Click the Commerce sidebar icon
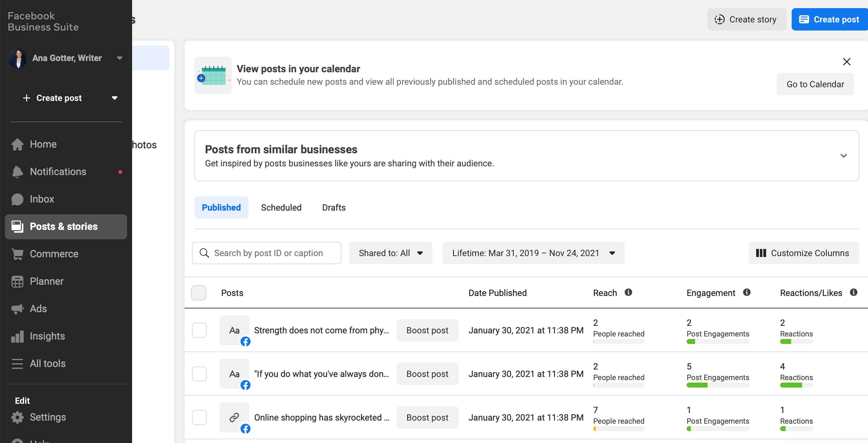Screen dimensions: 868x443 pos(17,254)
